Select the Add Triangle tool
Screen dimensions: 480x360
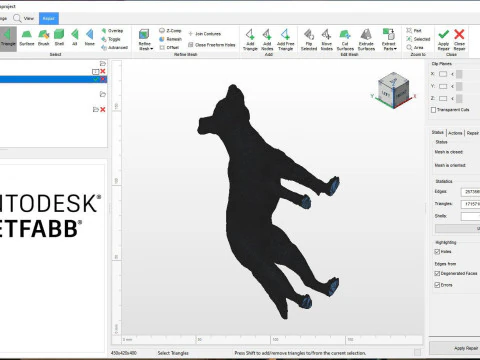click(250, 40)
